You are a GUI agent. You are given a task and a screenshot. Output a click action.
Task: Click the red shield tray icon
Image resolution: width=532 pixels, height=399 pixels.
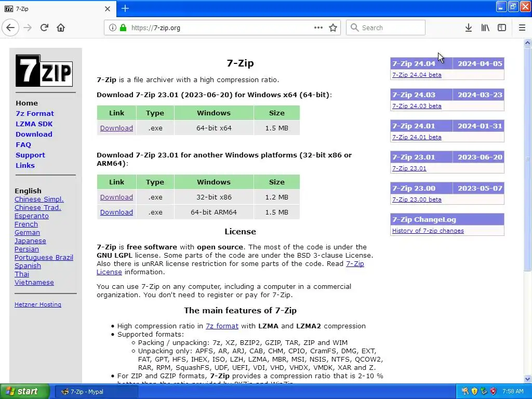[x=494, y=391]
